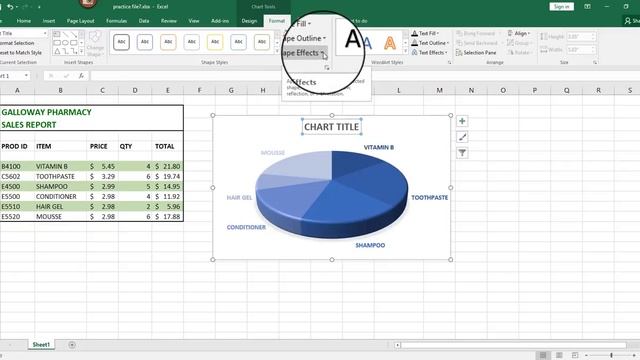The height and width of the screenshot is (360, 640).
Task: Insert a text box shape from gallery
Action: (x=57, y=34)
